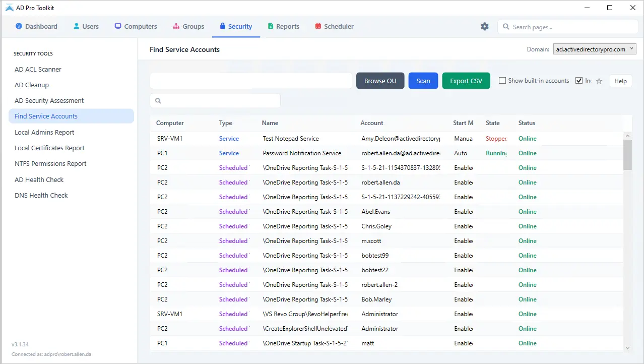Sort by the State column header

point(493,123)
